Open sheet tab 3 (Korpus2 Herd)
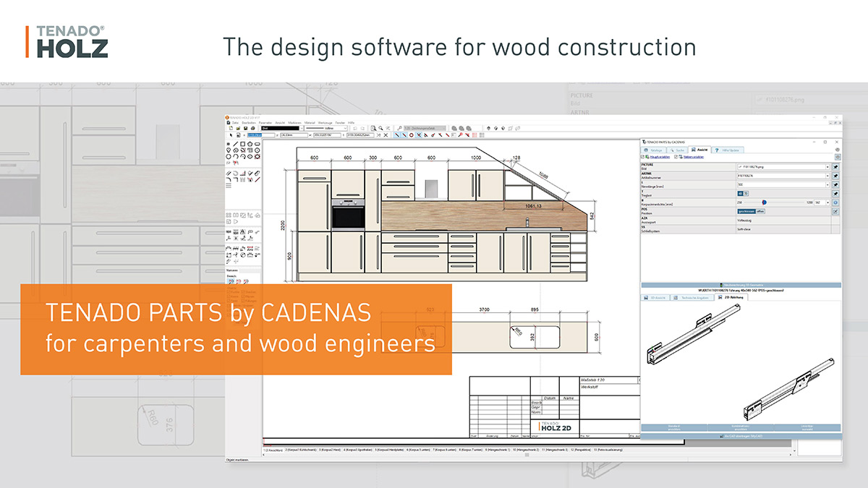This screenshot has width=868, height=488. point(329,450)
